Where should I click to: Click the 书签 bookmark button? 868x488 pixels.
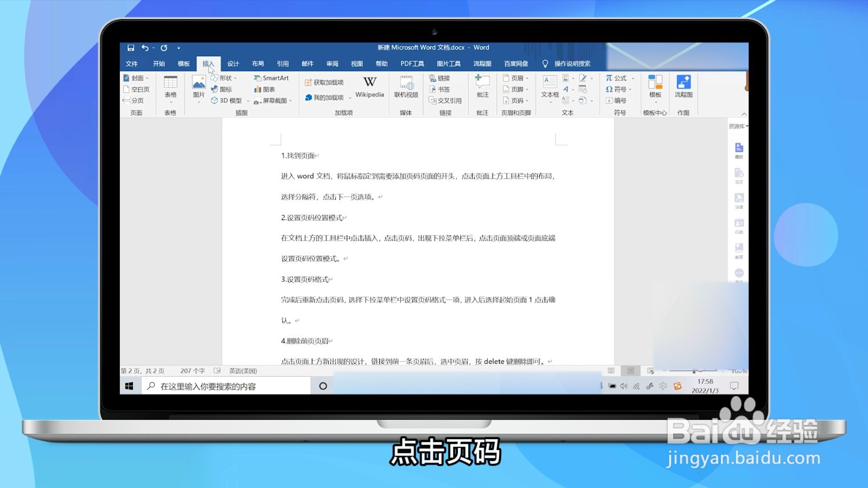pos(440,89)
